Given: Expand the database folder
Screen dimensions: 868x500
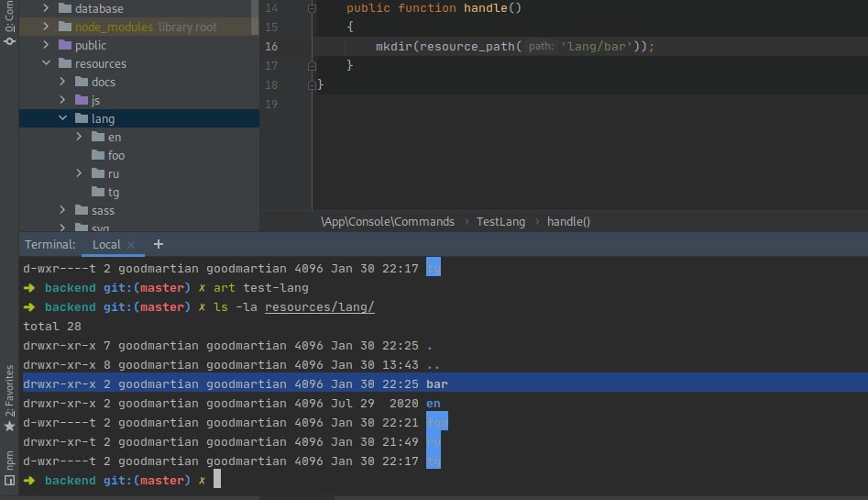Looking at the screenshot, I should [46, 8].
